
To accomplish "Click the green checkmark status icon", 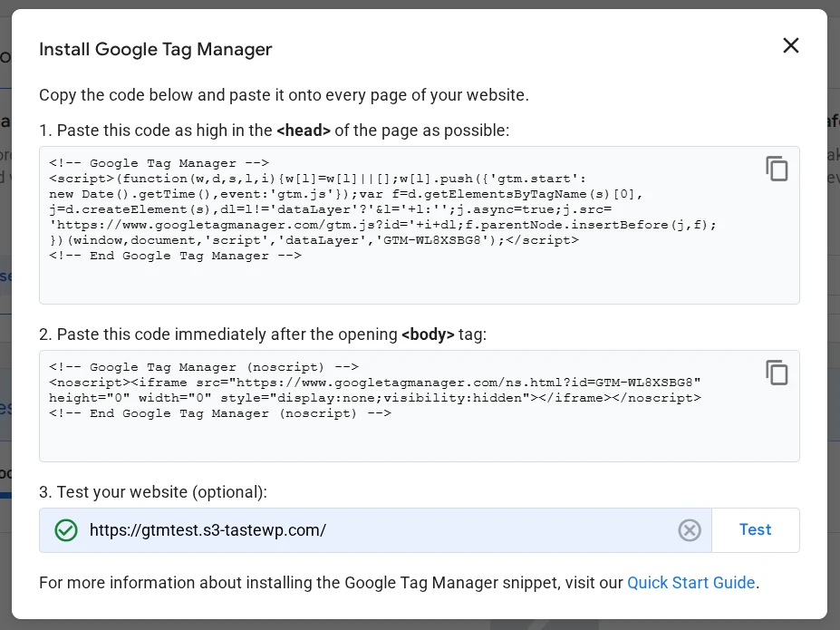I will pyautogui.click(x=66, y=530).
